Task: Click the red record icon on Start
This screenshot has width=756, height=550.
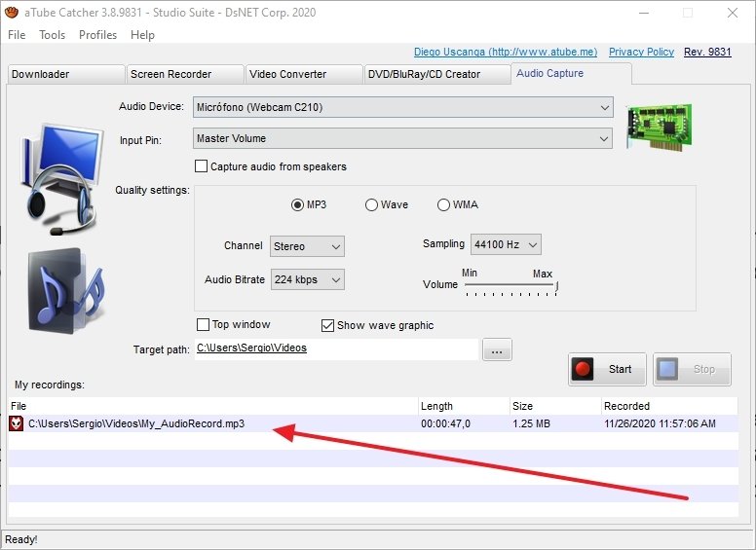Action: coord(583,369)
